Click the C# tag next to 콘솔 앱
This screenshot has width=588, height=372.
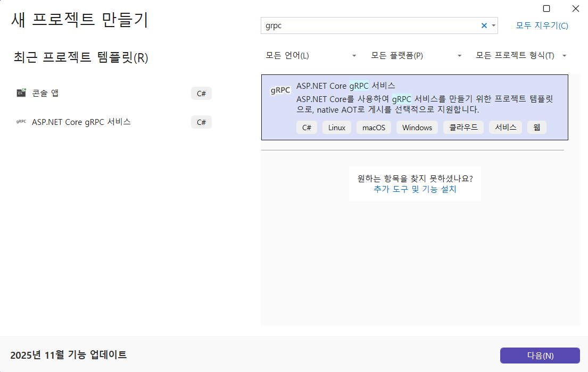201,94
